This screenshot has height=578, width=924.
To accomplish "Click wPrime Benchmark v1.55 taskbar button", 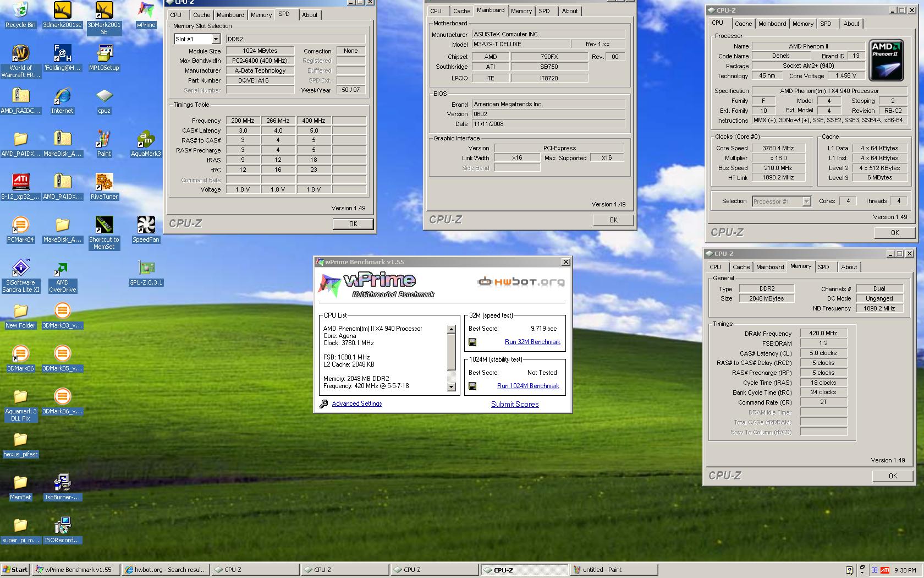I will tap(76, 570).
